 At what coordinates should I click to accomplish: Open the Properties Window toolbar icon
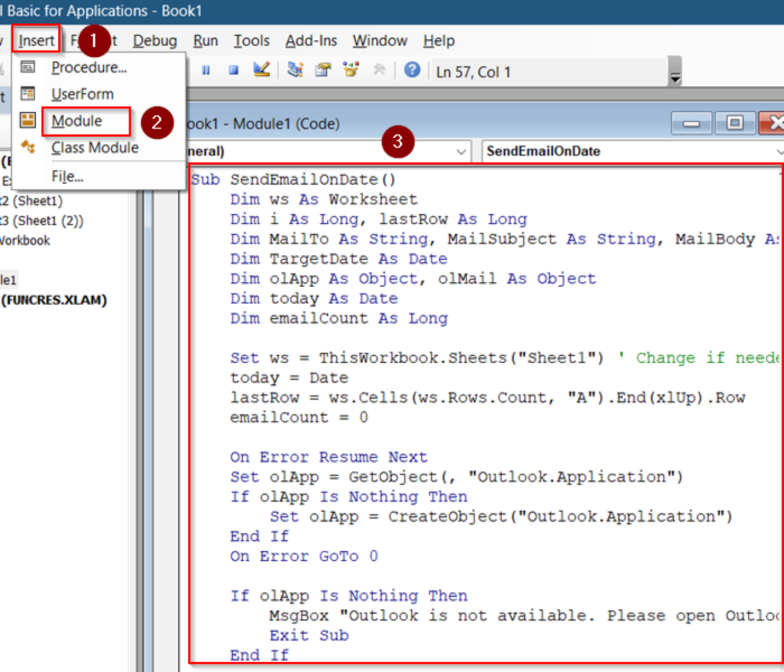click(323, 70)
